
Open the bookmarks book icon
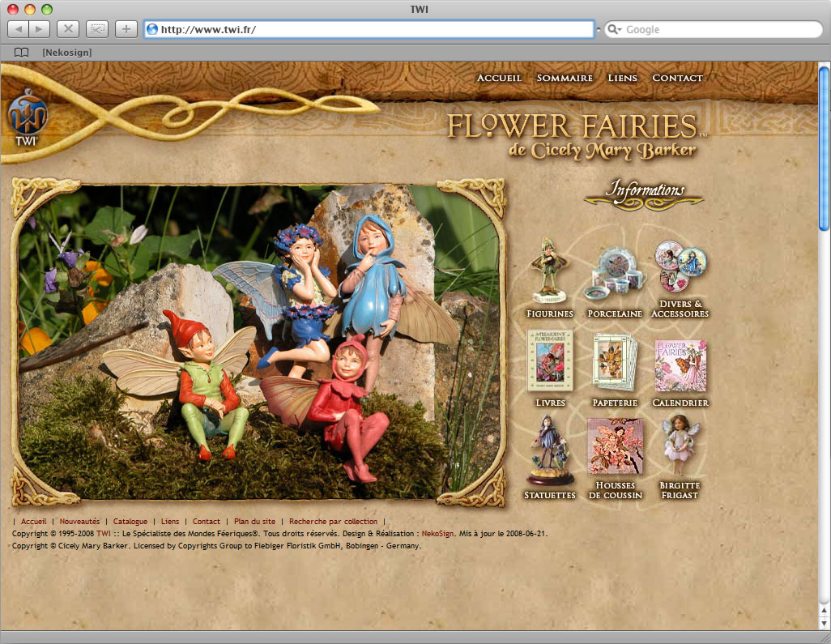point(21,52)
